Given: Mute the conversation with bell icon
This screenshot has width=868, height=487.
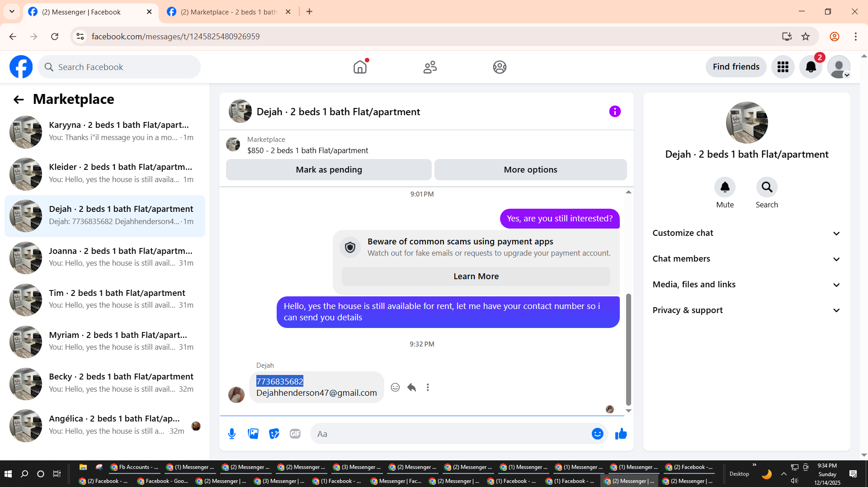Looking at the screenshot, I should click(x=725, y=187).
